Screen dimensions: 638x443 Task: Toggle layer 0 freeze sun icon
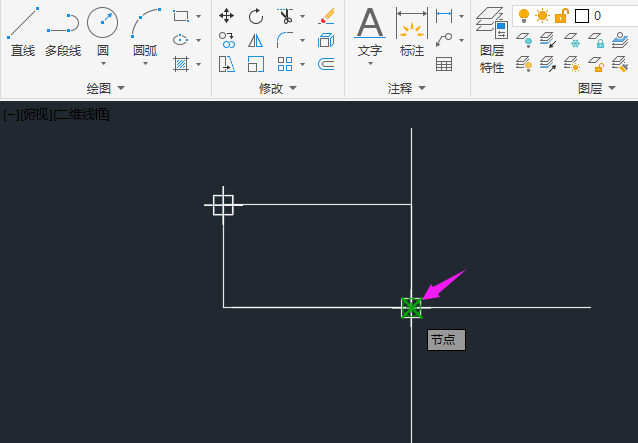[x=542, y=16]
